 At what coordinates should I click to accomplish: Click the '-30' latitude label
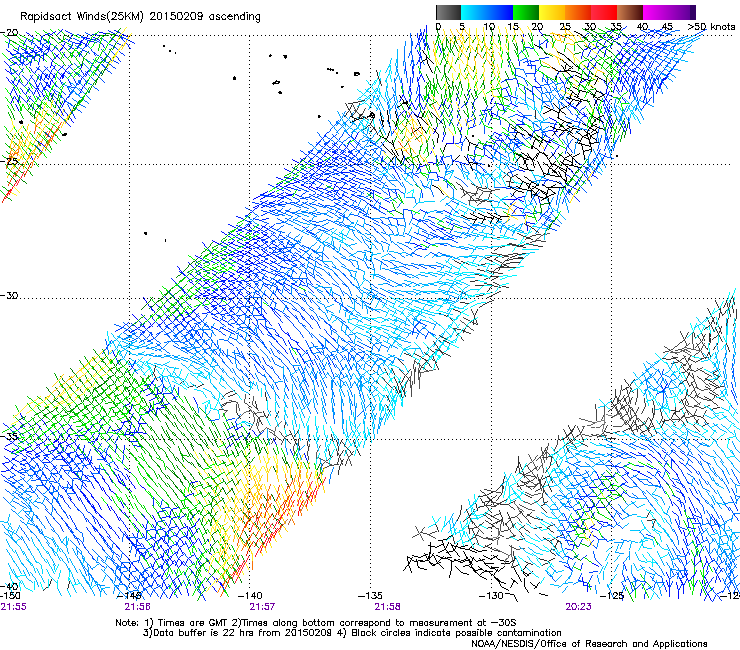9,295
